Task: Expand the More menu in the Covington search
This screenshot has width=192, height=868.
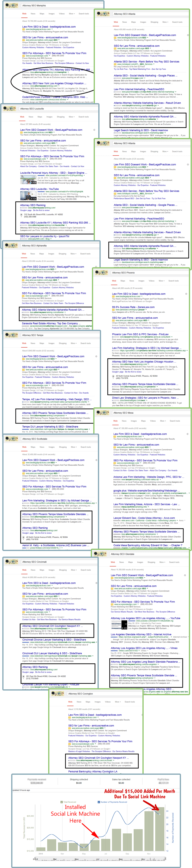Action: pyautogui.click(x=117, y=702)
